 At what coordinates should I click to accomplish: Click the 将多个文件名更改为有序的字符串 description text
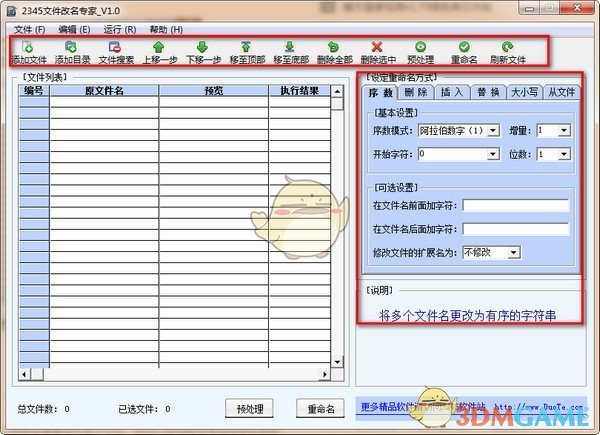[x=467, y=316]
